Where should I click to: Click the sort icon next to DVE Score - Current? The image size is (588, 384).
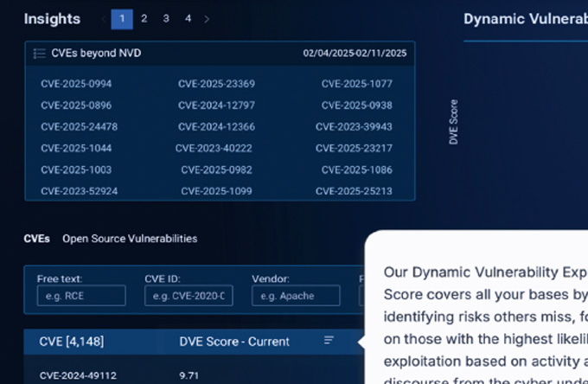pos(329,341)
